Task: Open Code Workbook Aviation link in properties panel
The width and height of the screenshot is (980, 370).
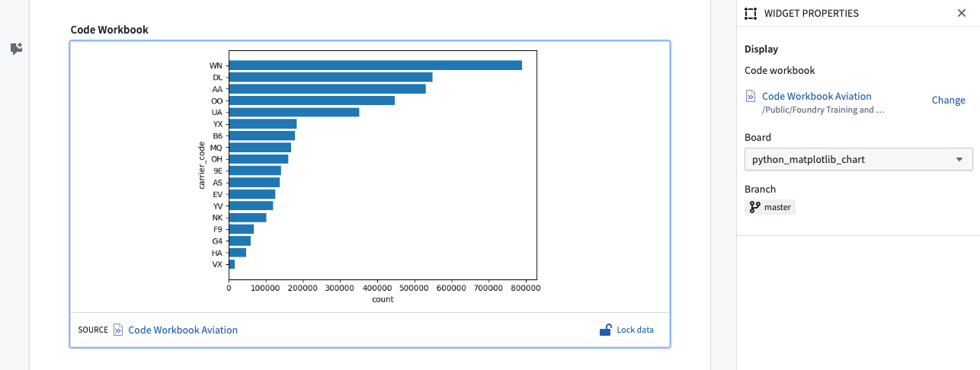Action: click(816, 97)
